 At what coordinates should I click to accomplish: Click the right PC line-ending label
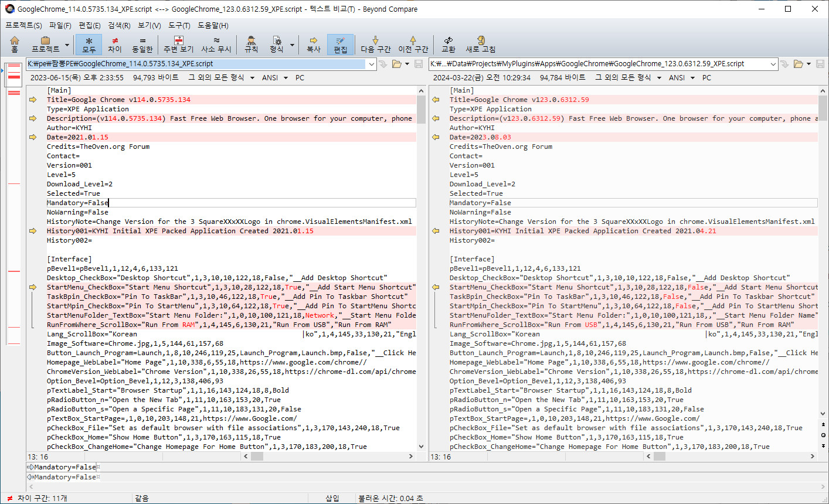coord(706,77)
